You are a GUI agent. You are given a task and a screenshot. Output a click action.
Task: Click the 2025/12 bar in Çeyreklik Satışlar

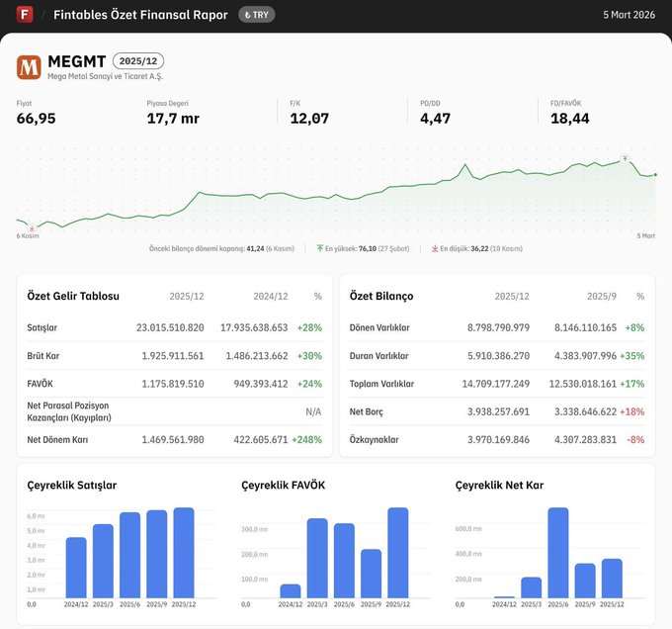[x=184, y=553]
